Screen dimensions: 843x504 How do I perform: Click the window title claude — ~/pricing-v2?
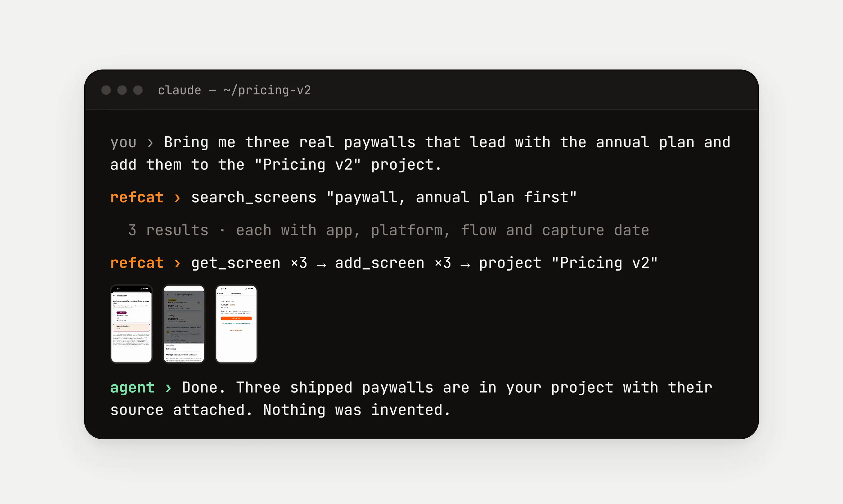pyautogui.click(x=234, y=90)
